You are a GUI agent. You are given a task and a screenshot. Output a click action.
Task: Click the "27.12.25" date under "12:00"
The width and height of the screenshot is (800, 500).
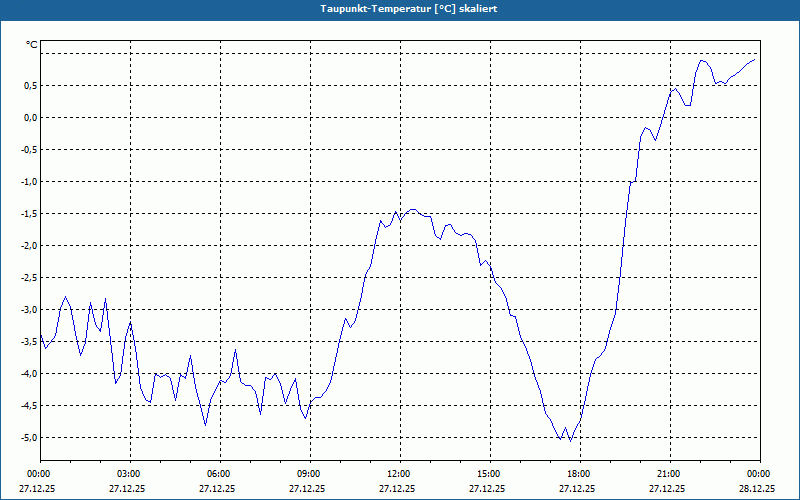point(397,489)
